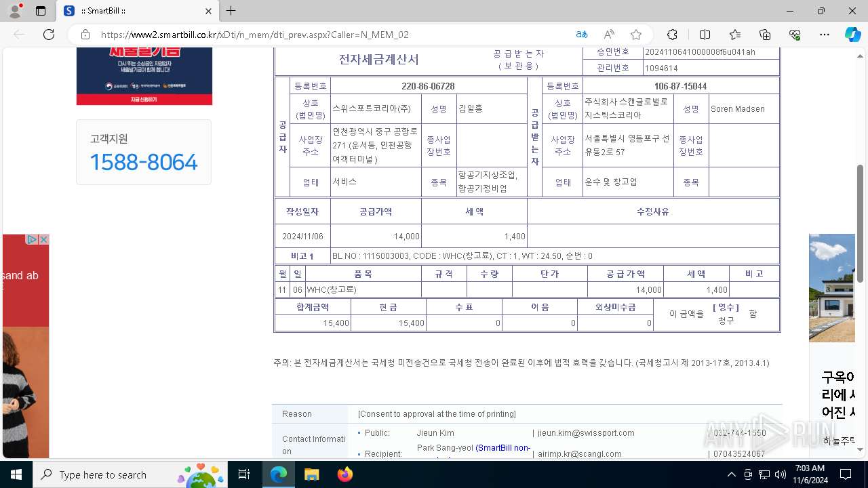The image size is (868, 488).
Task: Add this page to favorites
Action: pyautogui.click(x=636, y=35)
